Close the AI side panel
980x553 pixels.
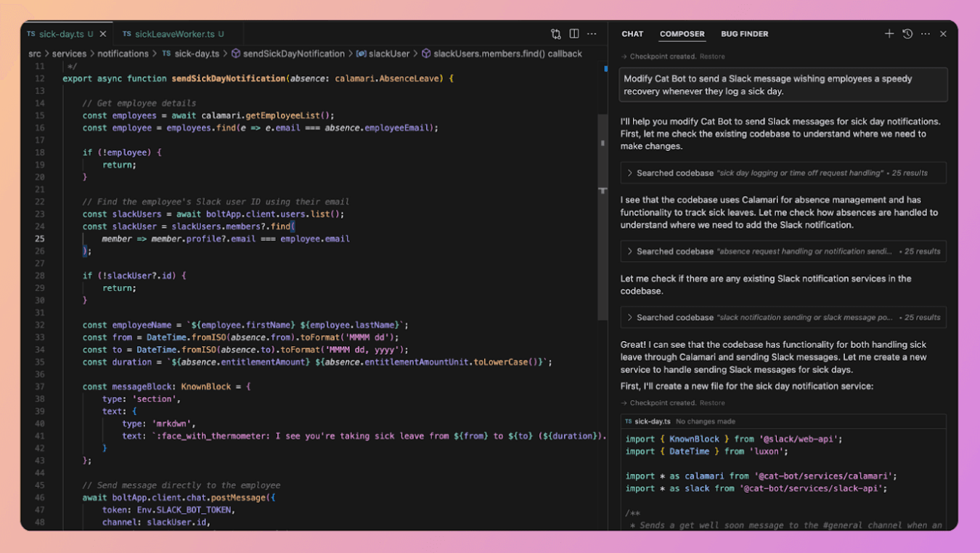[943, 34]
